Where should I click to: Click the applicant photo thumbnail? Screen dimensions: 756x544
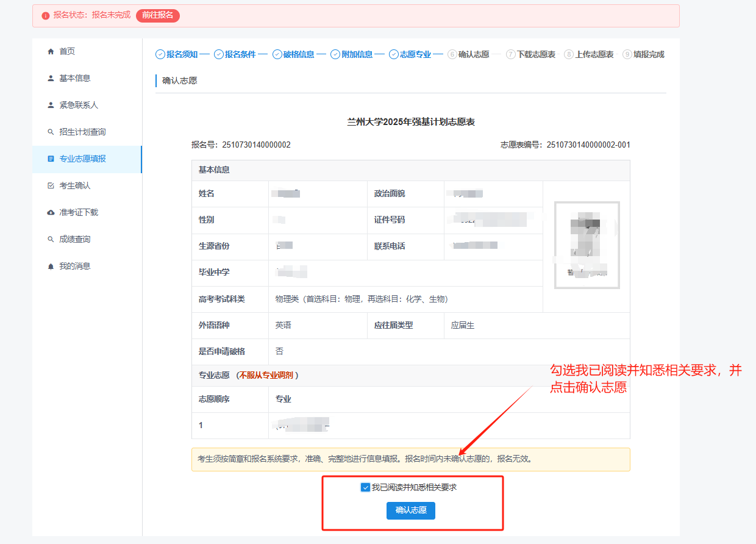coord(587,245)
